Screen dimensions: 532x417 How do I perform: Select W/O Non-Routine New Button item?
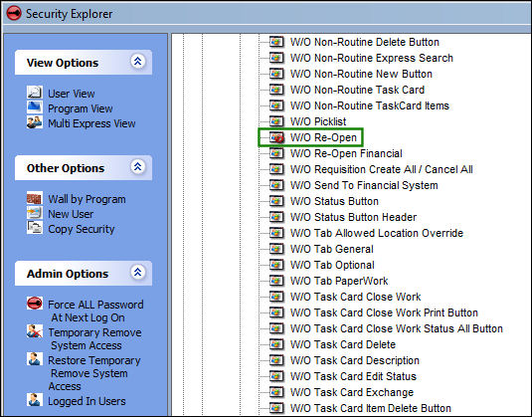(x=361, y=74)
